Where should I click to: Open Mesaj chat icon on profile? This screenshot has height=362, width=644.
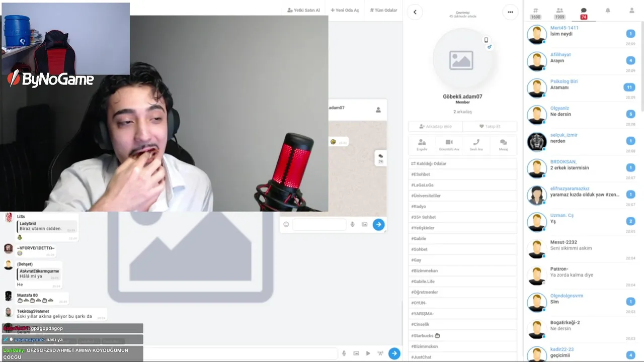(503, 145)
